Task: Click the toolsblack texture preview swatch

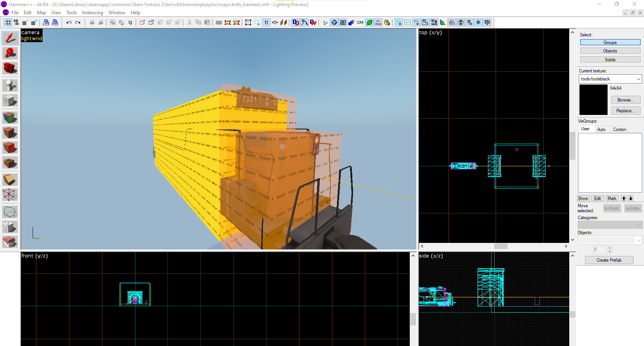Action: tap(593, 100)
